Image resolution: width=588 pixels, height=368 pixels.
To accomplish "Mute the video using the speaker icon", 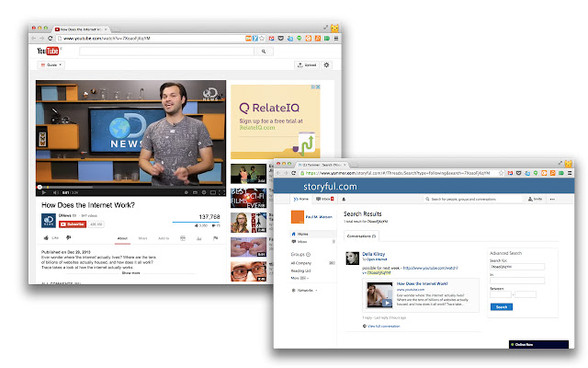I will 55,192.
